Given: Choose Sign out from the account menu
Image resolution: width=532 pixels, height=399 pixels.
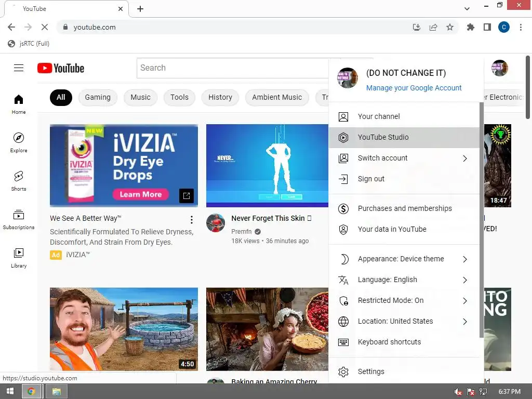Looking at the screenshot, I should (404, 179).
